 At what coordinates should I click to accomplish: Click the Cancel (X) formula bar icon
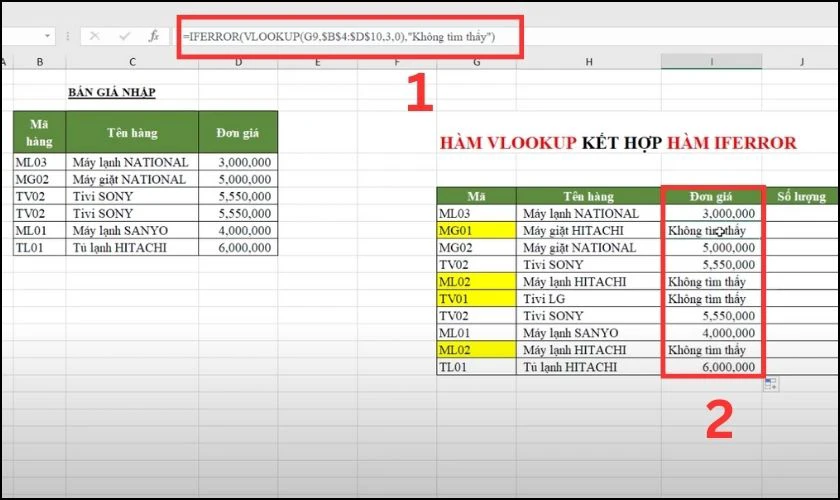tap(95, 36)
